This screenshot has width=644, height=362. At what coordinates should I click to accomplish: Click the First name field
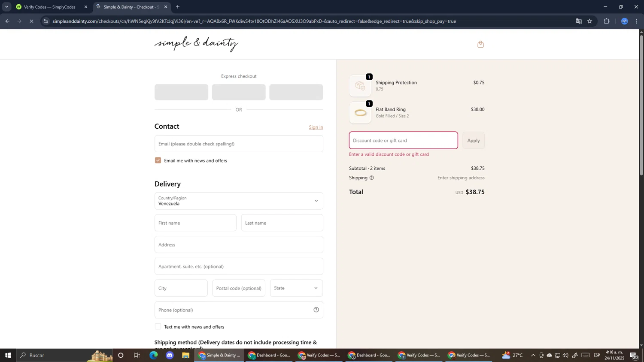click(x=195, y=223)
